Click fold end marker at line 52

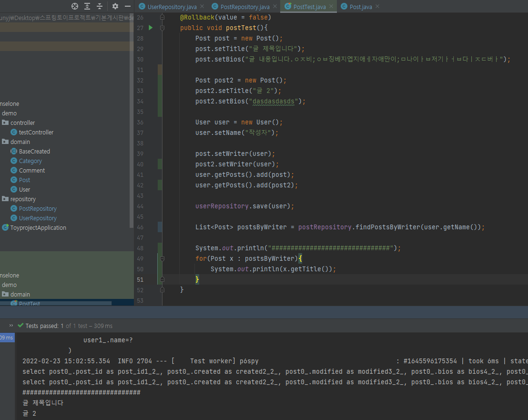(x=162, y=290)
